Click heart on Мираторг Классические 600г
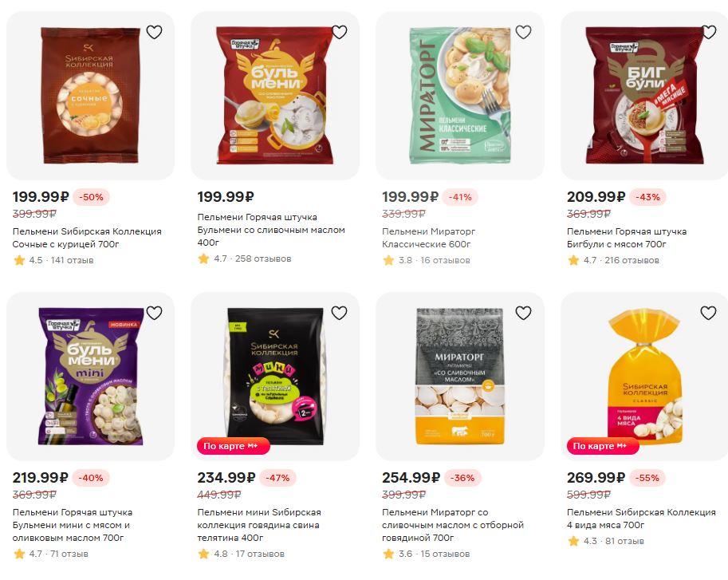The image size is (728, 580). 524,32
